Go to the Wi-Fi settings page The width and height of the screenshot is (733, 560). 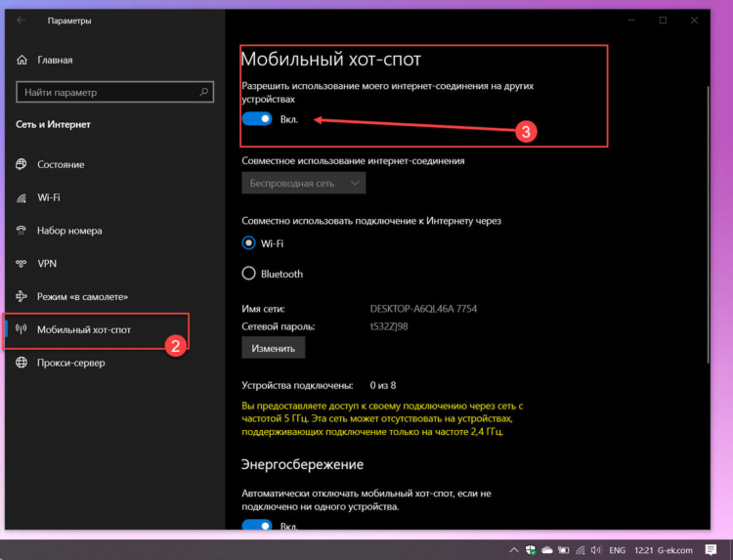[38, 197]
